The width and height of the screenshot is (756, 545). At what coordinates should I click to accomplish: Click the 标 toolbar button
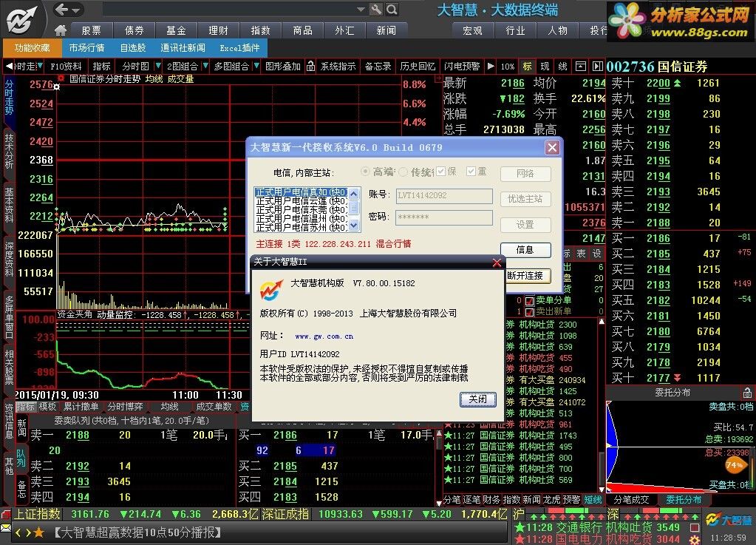point(528,66)
